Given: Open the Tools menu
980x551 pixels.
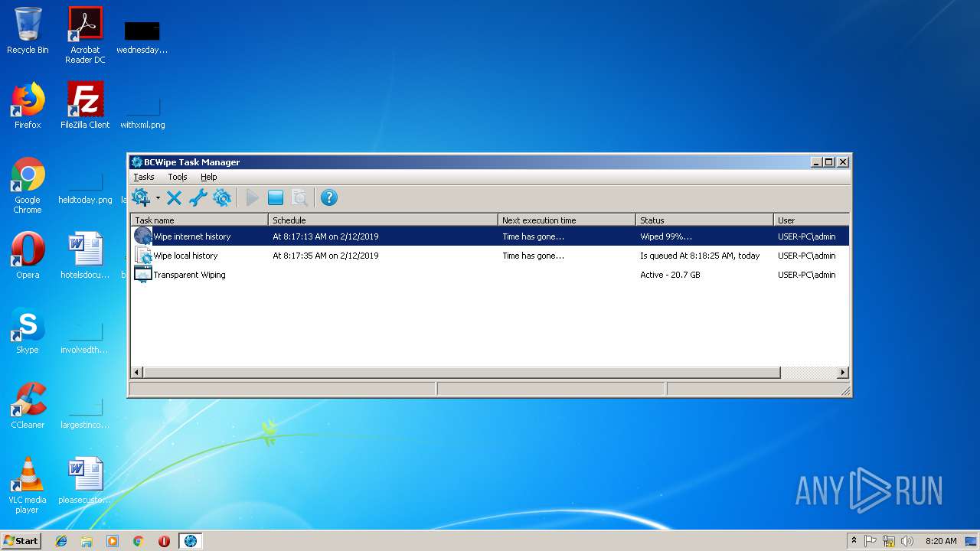Looking at the screenshot, I should click(x=178, y=177).
